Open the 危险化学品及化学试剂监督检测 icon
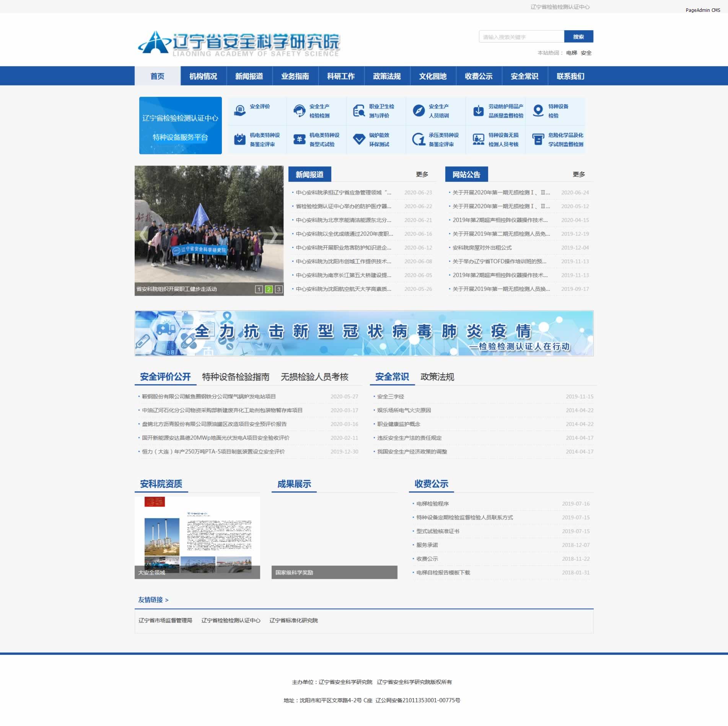 click(x=538, y=139)
